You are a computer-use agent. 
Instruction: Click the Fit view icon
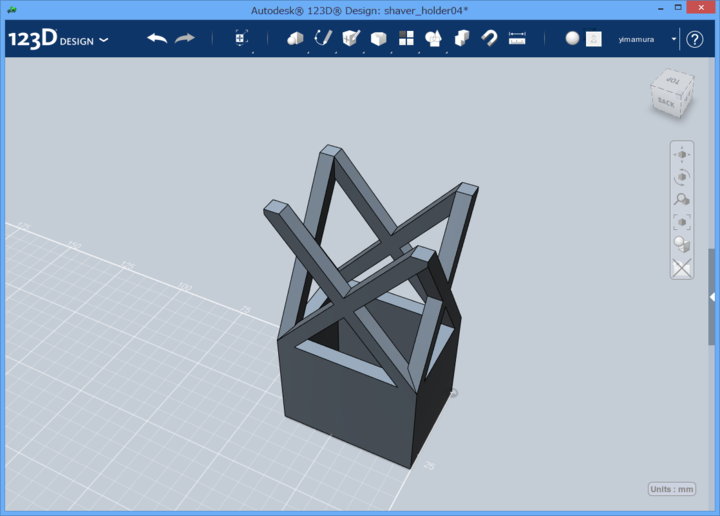click(x=682, y=222)
